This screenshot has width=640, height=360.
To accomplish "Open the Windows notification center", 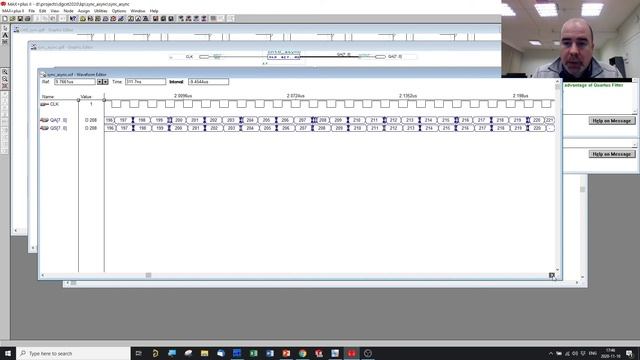I will click(x=629, y=353).
